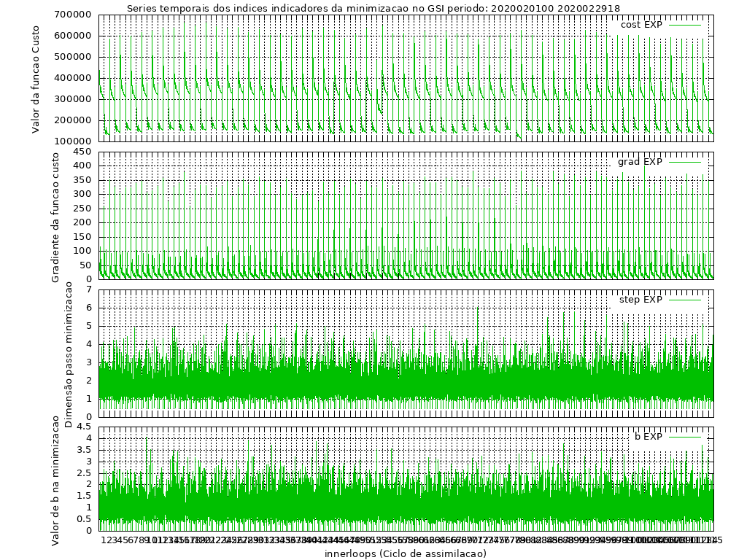
Task: Click the cost EXP legend line sample
Action: [x=684, y=25]
